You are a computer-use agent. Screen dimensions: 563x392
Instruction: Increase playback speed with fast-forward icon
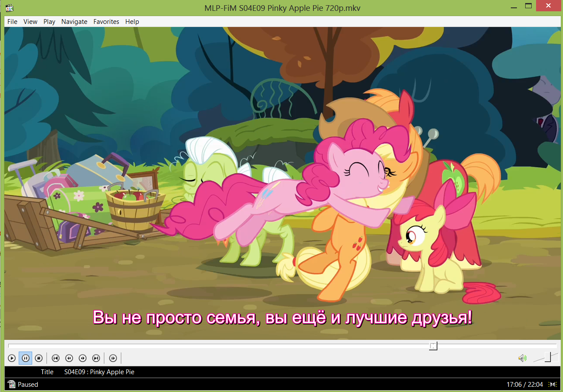[82, 358]
